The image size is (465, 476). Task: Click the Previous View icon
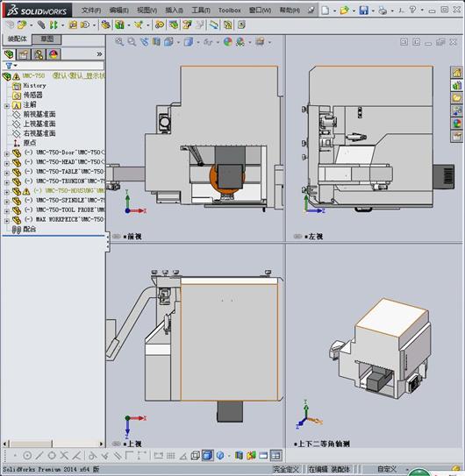[144, 41]
